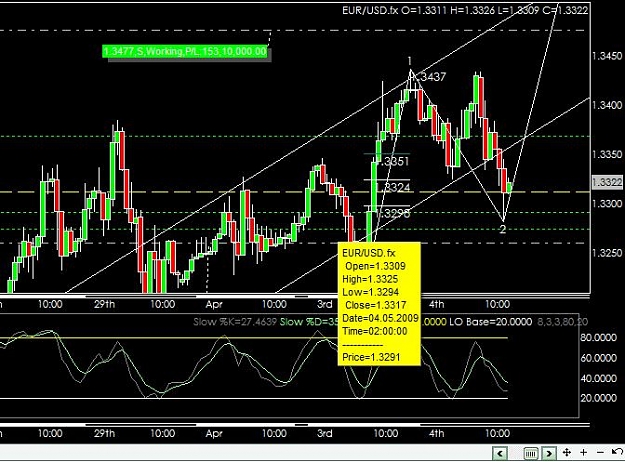The height and width of the screenshot is (462, 625).
Task: Click the yellow EUR/USD.fx data tooltip
Action: (x=379, y=304)
